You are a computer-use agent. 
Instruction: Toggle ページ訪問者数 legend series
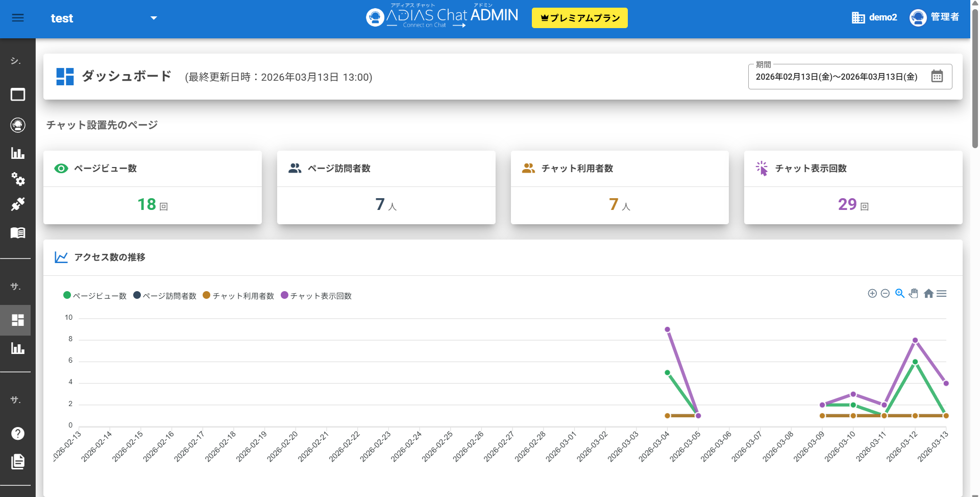click(x=165, y=296)
